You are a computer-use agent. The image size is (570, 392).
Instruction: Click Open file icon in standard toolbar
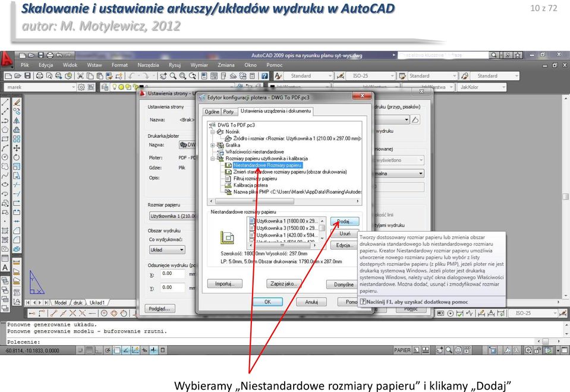17,76
